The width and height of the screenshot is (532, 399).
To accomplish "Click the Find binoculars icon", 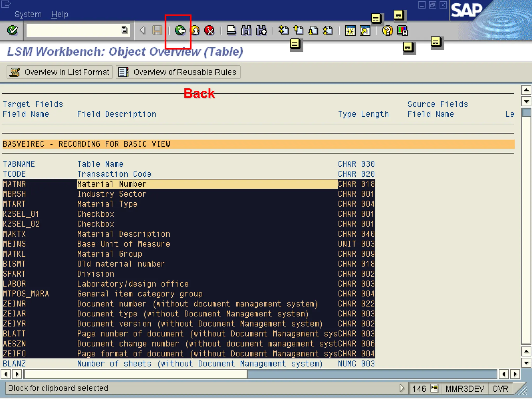I will [246, 31].
